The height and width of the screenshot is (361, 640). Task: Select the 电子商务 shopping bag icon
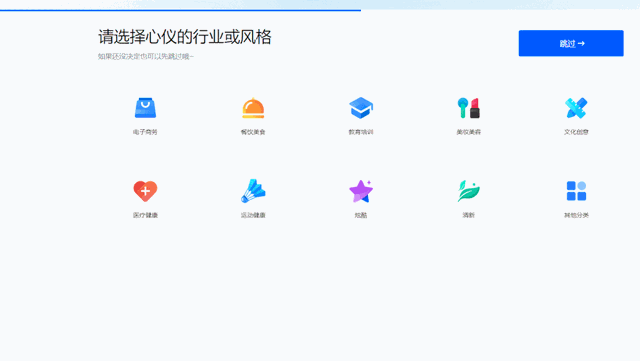pyautogui.click(x=145, y=108)
